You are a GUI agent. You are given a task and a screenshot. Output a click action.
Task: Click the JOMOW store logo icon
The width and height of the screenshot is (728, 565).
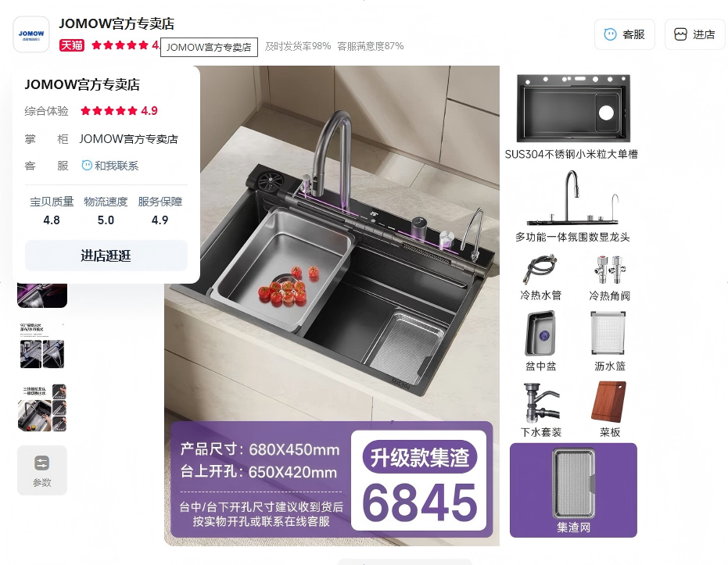[31, 35]
